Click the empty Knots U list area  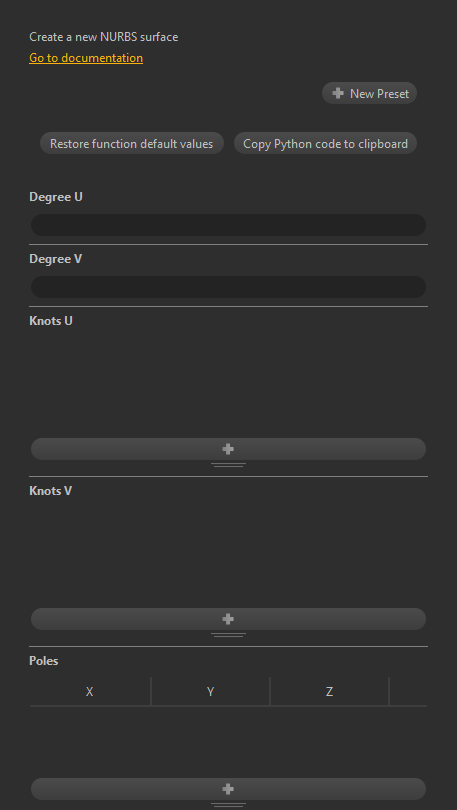(x=228, y=384)
